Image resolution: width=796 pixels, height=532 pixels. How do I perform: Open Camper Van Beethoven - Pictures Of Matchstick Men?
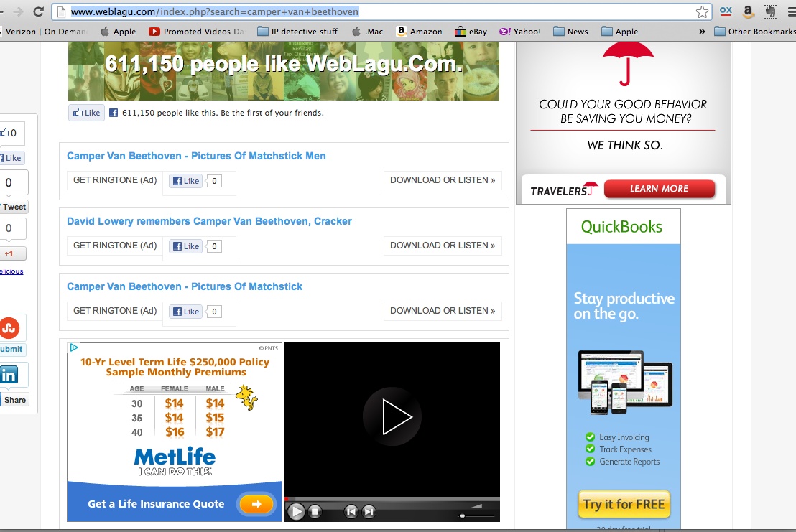[196, 156]
